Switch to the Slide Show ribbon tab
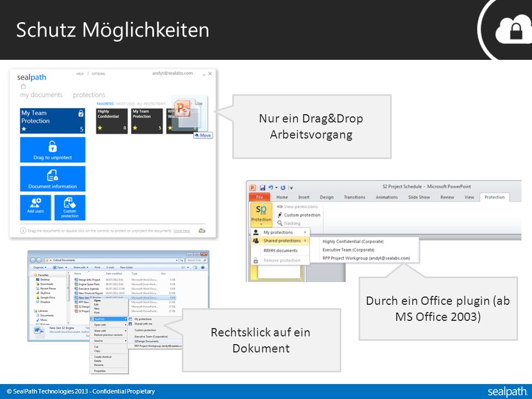 (x=419, y=197)
